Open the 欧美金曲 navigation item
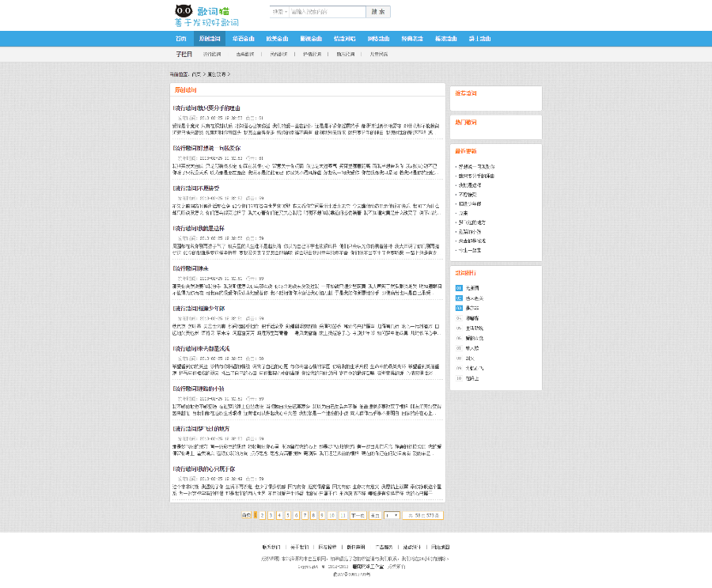The width and height of the screenshot is (712, 588). 277,39
